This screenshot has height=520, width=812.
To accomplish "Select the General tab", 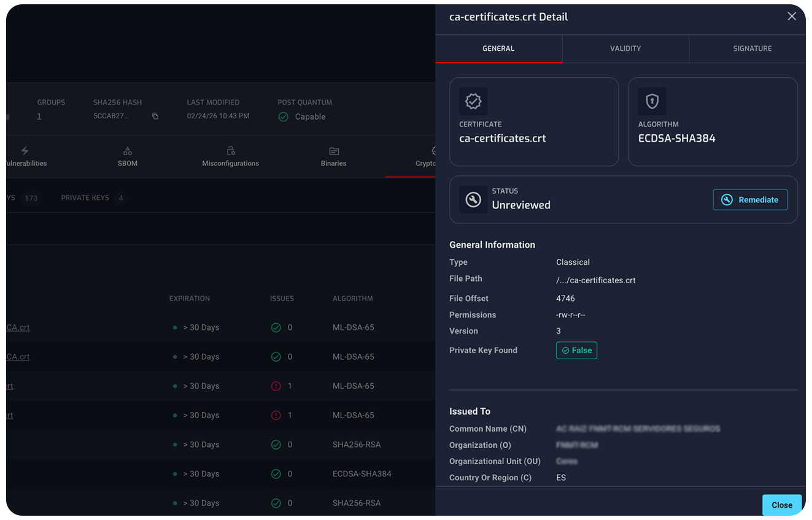I will (498, 48).
